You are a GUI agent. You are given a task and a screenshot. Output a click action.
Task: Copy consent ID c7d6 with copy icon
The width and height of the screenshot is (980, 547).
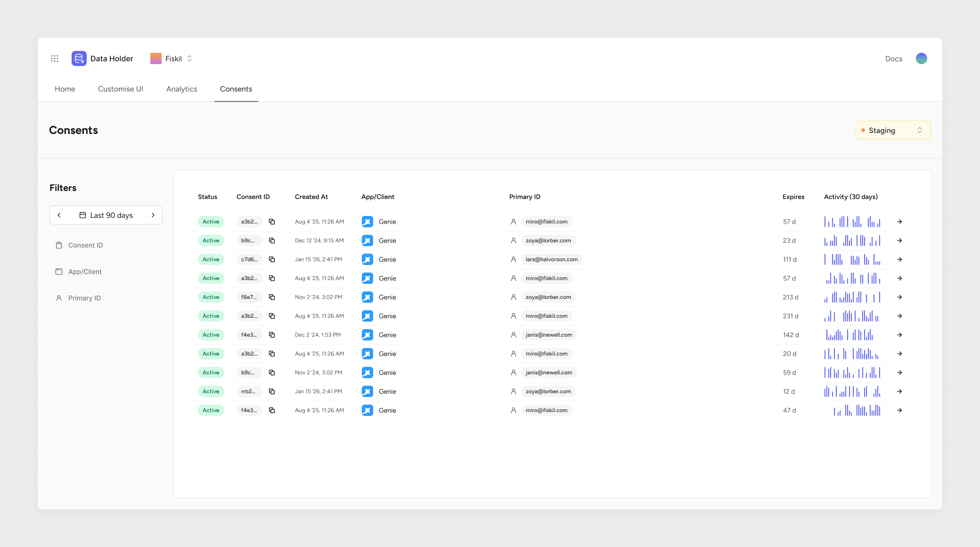click(272, 259)
